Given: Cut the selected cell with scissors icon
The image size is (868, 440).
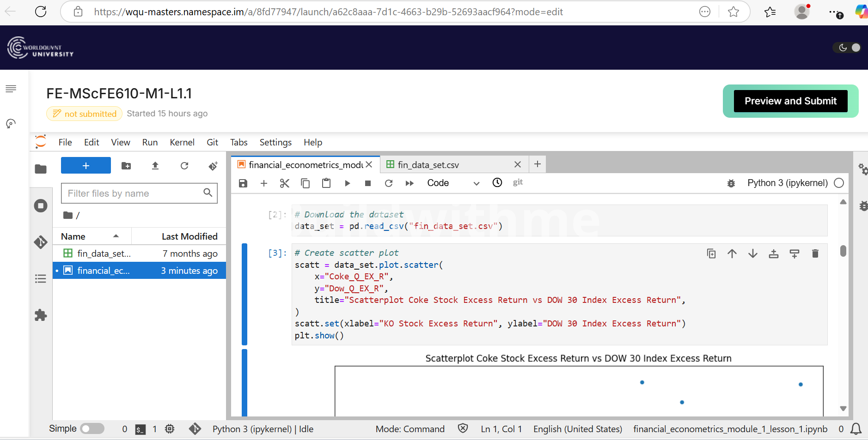Looking at the screenshot, I should [284, 183].
